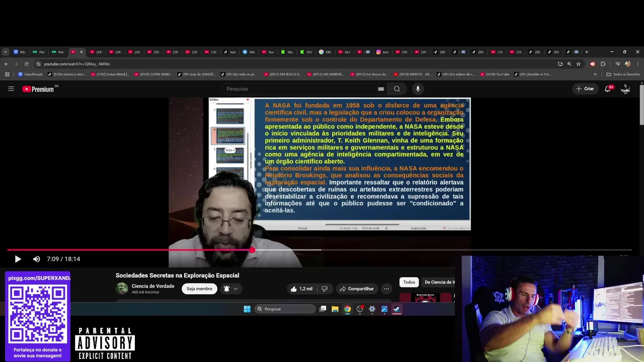Show more bookmarks chevron
Image resolution: width=644 pixels, height=362 pixels.
[595, 74]
